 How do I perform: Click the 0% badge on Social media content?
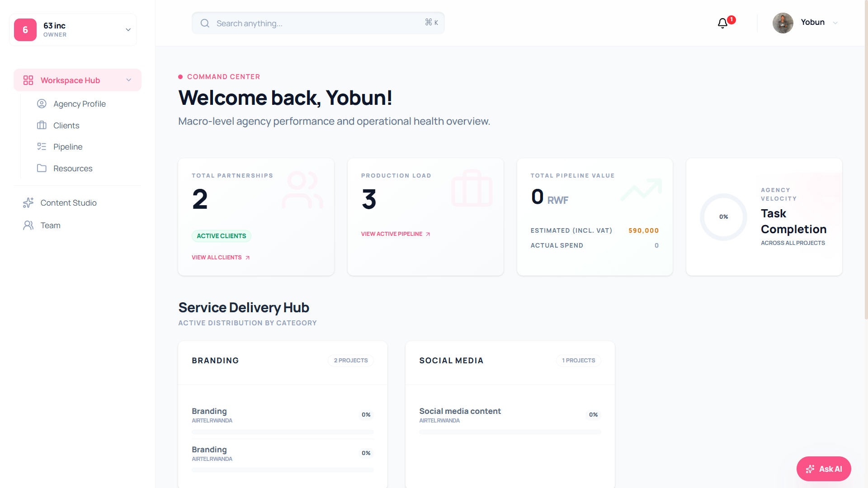(593, 415)
